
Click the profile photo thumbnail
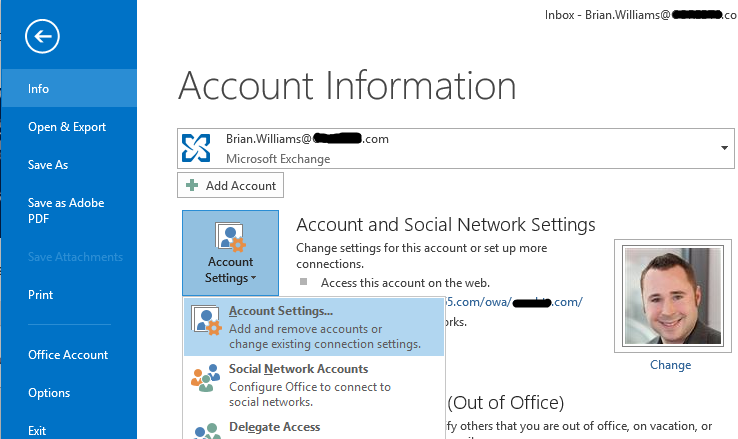click(x=673, y=295)
